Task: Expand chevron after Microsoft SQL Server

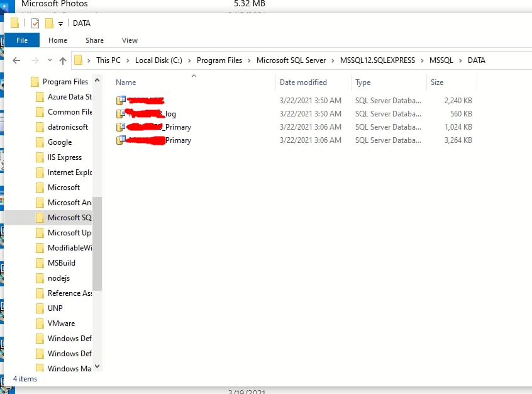Action: pos(333,60)
